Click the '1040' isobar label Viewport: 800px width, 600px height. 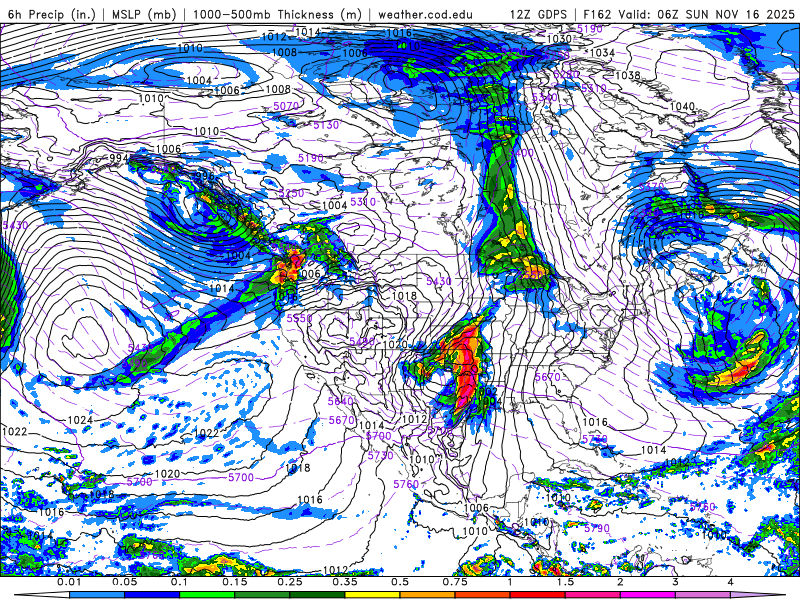pyautogui.click(x=682, y=107)
